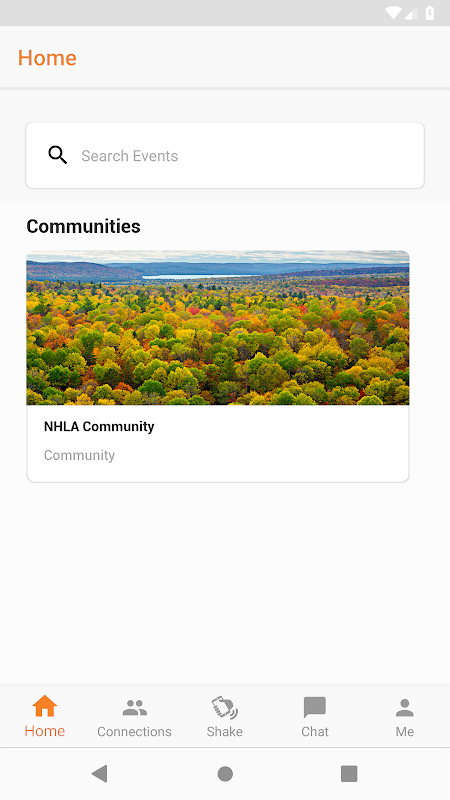Open the Chat speech bubble icon
450x800 pixels.
point(315,708)
